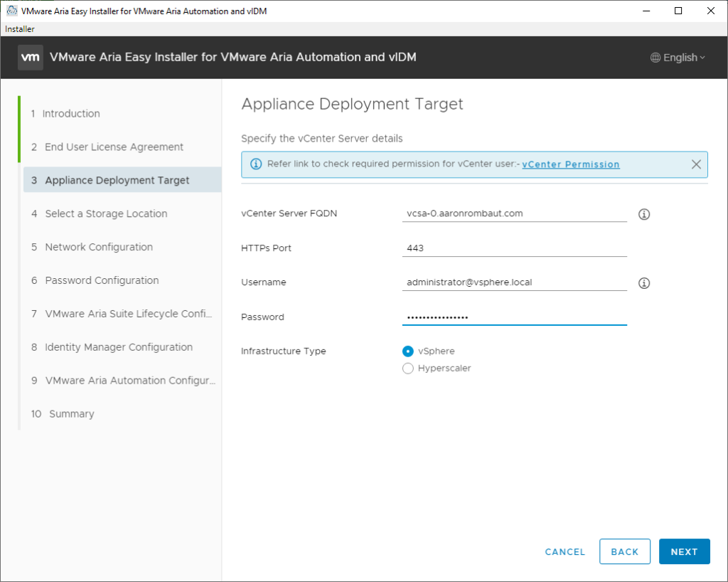
Task: Open the Installer menu
Action: [x=20, y=29]
